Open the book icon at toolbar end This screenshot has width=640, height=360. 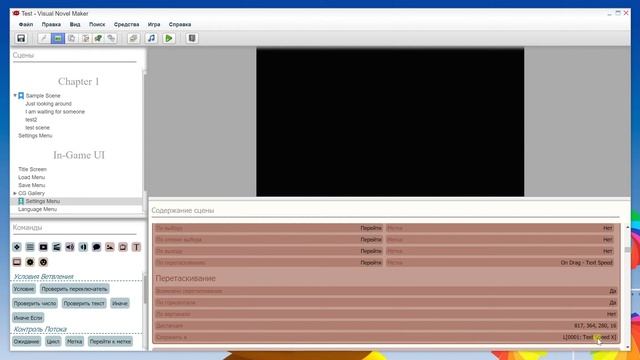tap(192, 38)
